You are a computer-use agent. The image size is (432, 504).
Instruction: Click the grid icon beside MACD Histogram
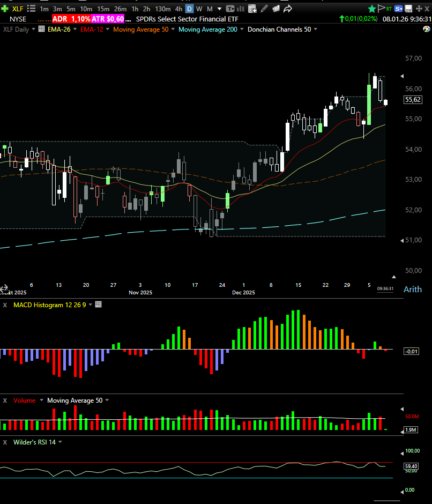point(99,305)
